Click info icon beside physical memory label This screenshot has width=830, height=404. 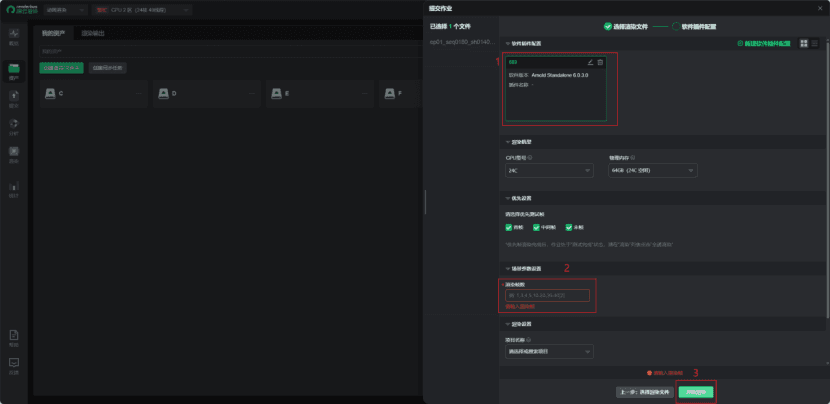(x=633, y=157)
